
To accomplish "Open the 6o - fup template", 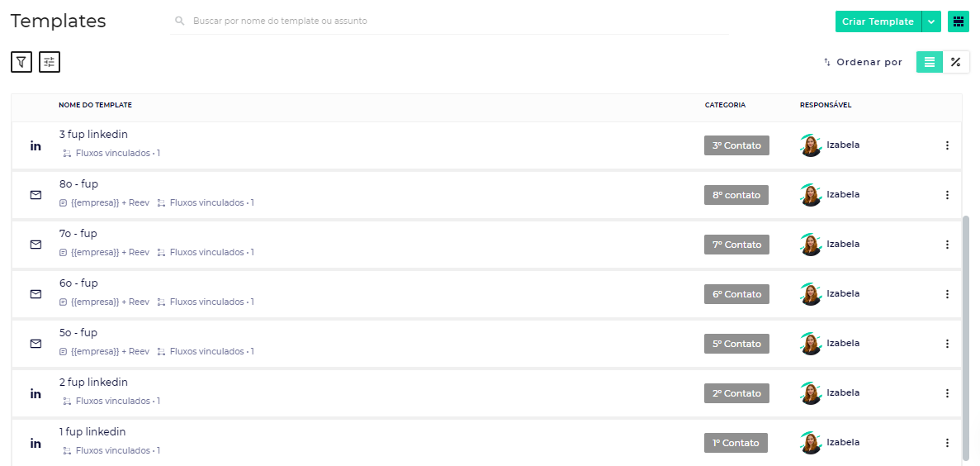I will (78, 283).
